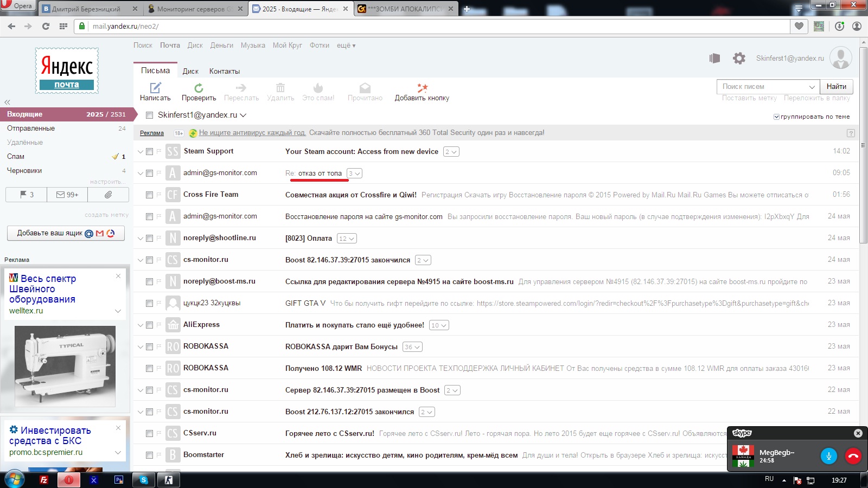Viewport: 868px width, 488px height.
Task: Tick select-all checkbox beside Skinferst1@yandex.ru
Action: (149, 115)
